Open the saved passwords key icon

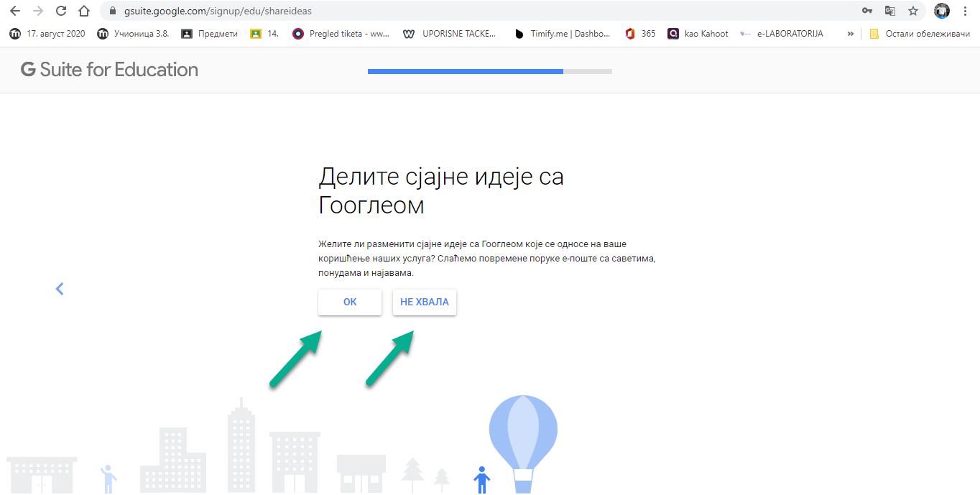click(x=867, y=11)
